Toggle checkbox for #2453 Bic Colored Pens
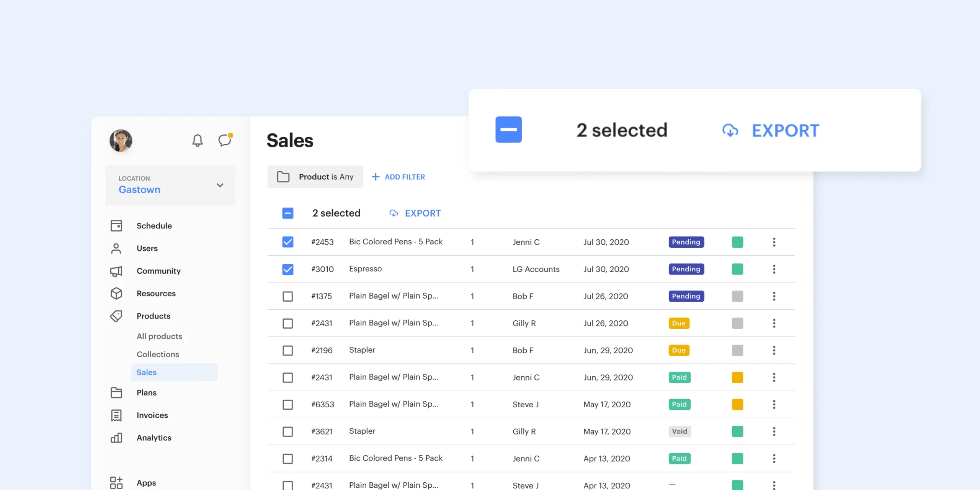The image size is (980, 490). point(287,242)
